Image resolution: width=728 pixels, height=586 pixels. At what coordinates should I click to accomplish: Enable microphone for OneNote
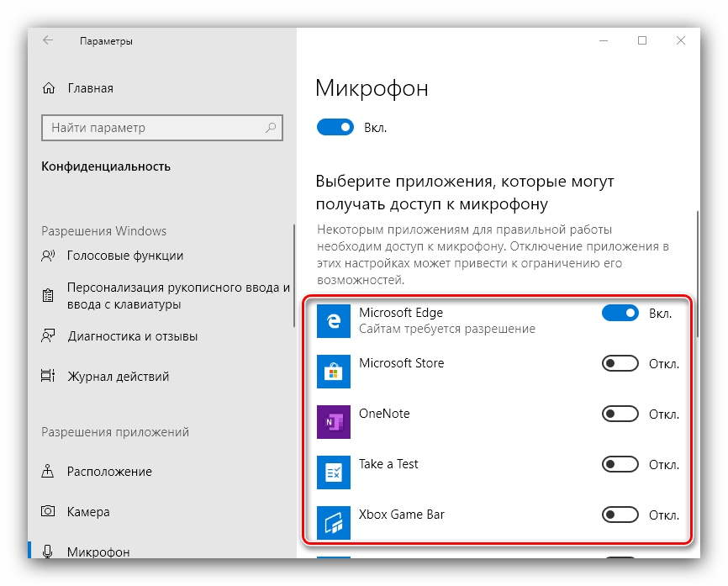point(620,414)
